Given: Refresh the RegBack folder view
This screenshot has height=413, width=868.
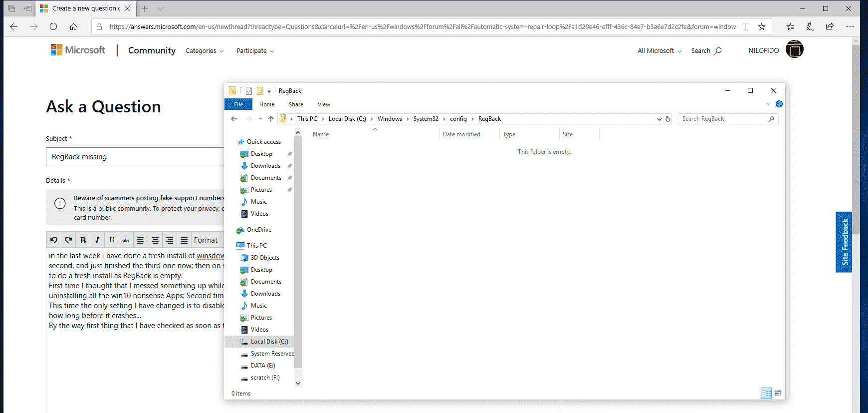Looking at the screenshot, I should click(x=668, y=119).
